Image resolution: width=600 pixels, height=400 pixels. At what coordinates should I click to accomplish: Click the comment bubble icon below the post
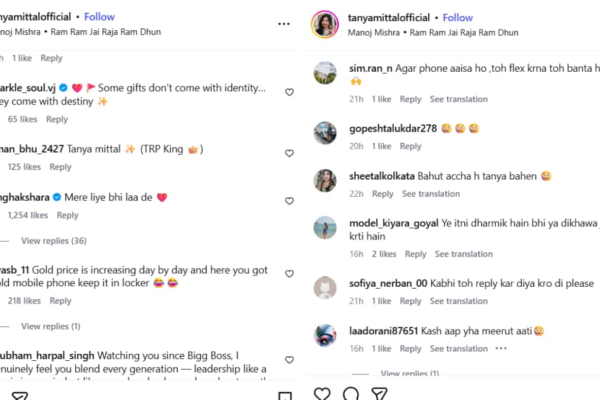click(351, 394)
